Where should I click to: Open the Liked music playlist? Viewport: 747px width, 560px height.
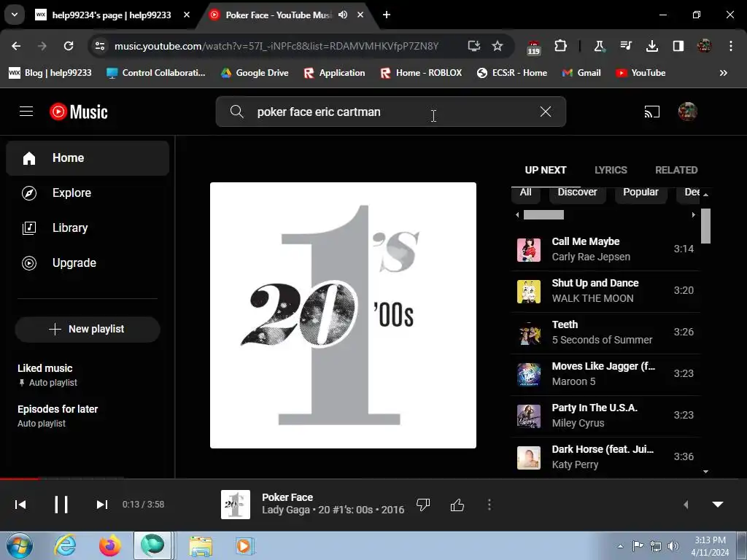[88, 375]
